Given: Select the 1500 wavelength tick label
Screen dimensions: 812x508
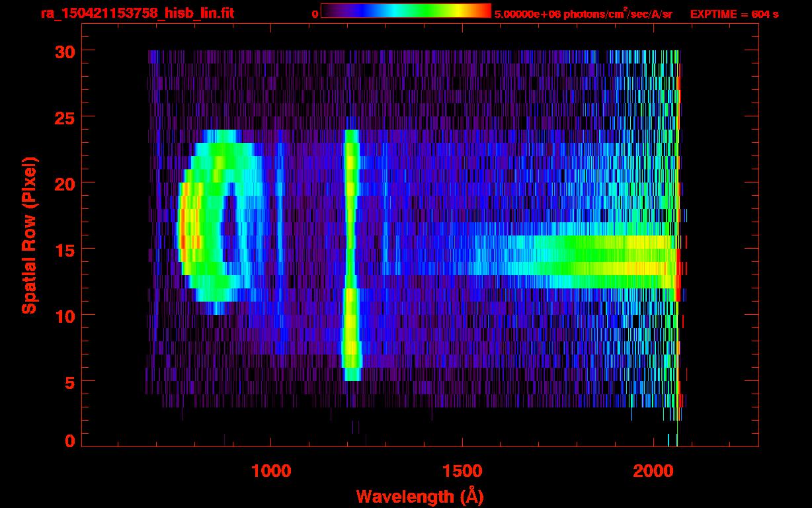Looking at the screenshot, I should tap(462, 471).
